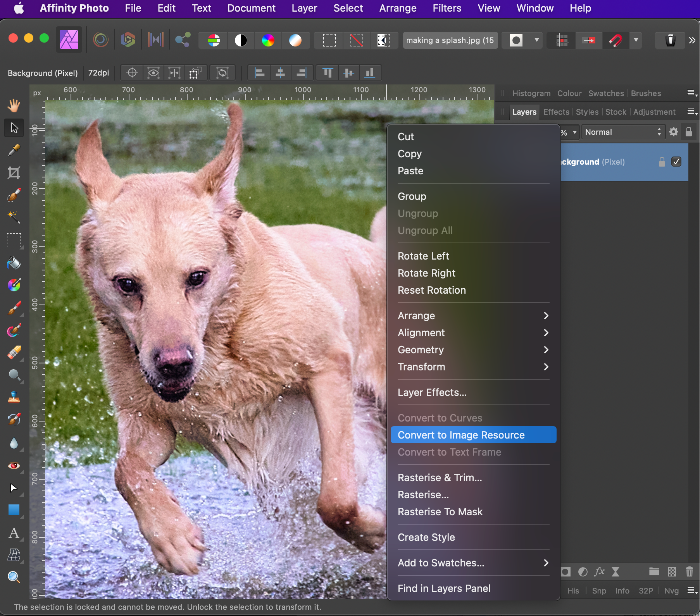
Task: Click the auto colours wheel button
Action: 268,40
